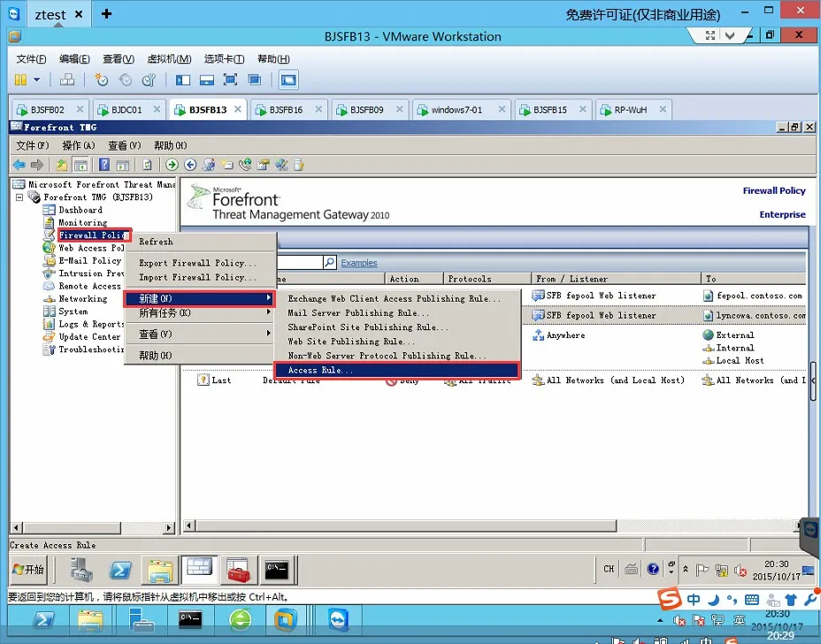Click the blue circled left-arrow TMG toolbar icon
This screenshot has width=821, height=644.
click(x=190, y=165)
